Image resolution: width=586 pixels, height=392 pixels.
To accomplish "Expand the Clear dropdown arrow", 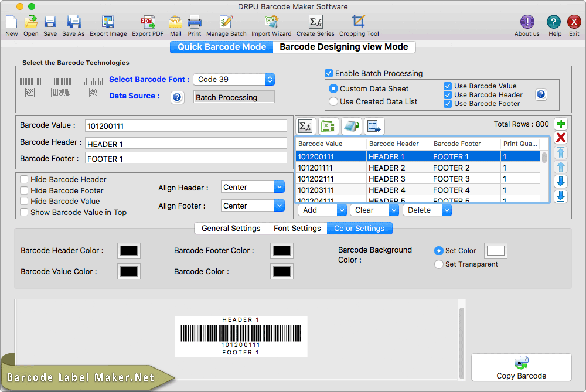I will point(394,210).
